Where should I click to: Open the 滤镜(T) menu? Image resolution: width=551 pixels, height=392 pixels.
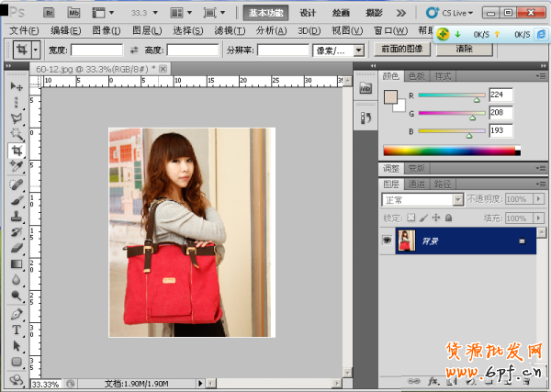(231, 30)
